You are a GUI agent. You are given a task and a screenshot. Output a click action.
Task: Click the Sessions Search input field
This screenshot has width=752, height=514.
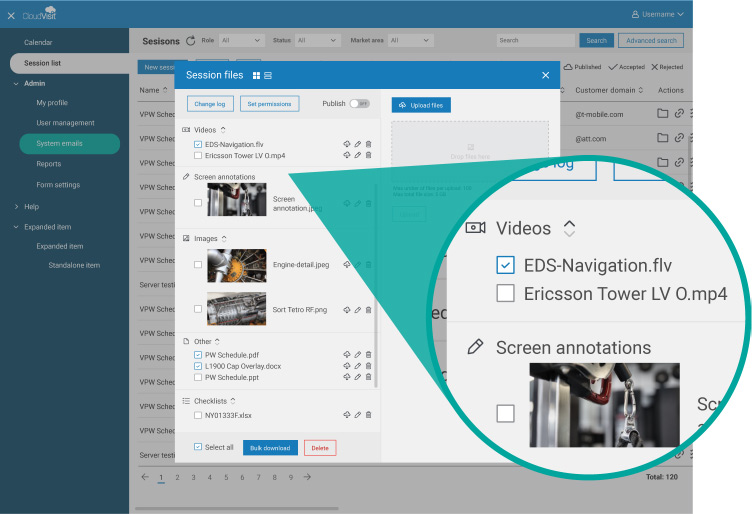point(536,40)
